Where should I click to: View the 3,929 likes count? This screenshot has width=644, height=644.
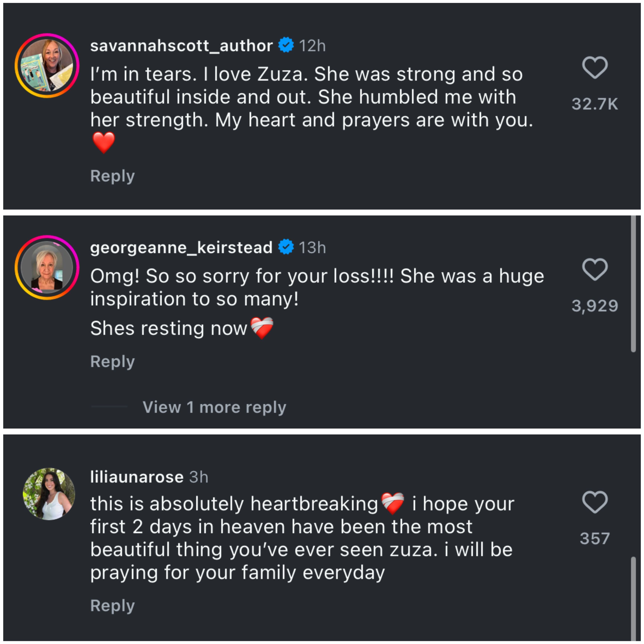(x=595, y=306)
